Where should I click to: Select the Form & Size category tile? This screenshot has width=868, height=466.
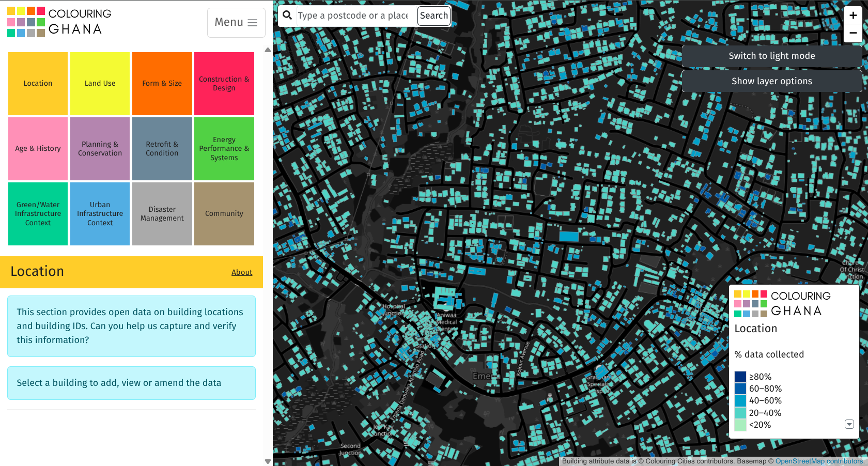[x=162, y=84]
